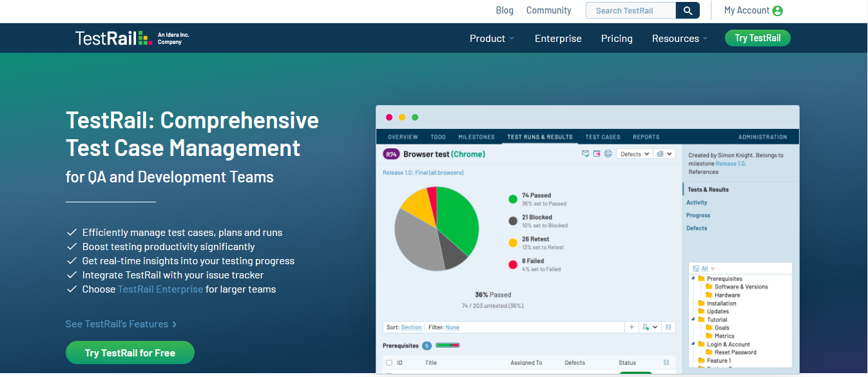This screenshot has height=377, width=868.
Task: Click the Try TestRail for Free button
Action: [130, 353]
